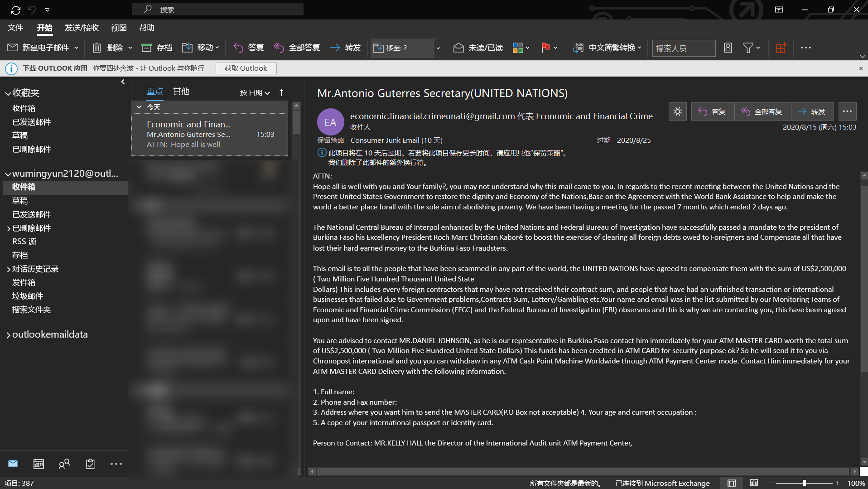Click the Send/Receive All Folders sync icon

tap(15, 10)
